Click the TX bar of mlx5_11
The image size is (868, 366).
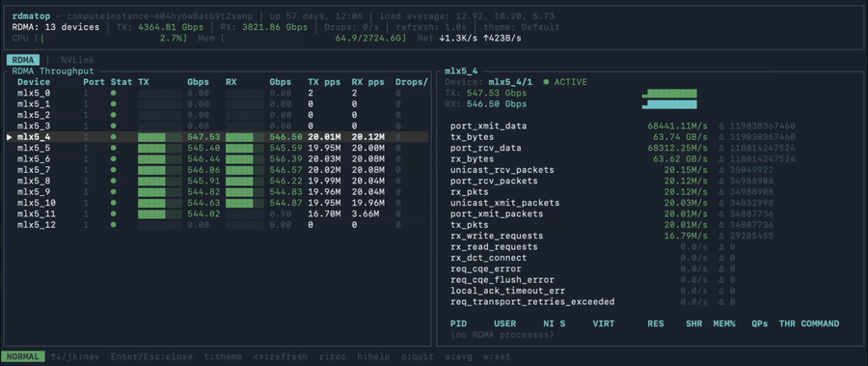(160, 214)
